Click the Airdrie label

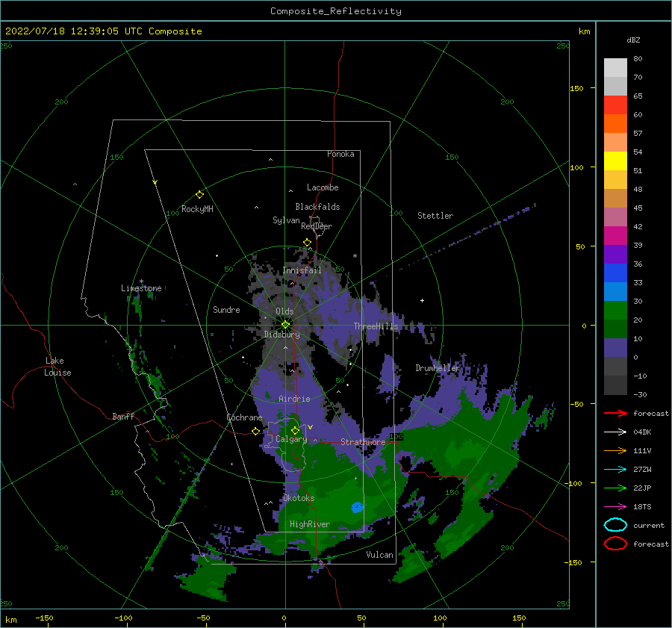pos(294,399)
